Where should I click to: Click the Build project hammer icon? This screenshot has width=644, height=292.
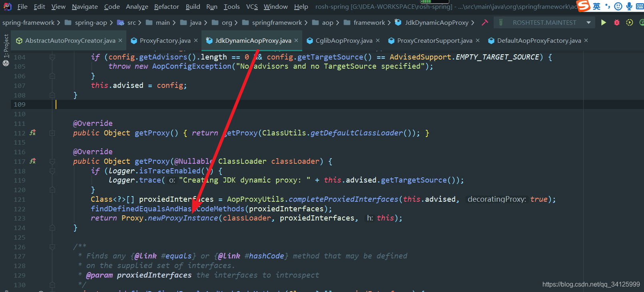click(x=485, y=23)
